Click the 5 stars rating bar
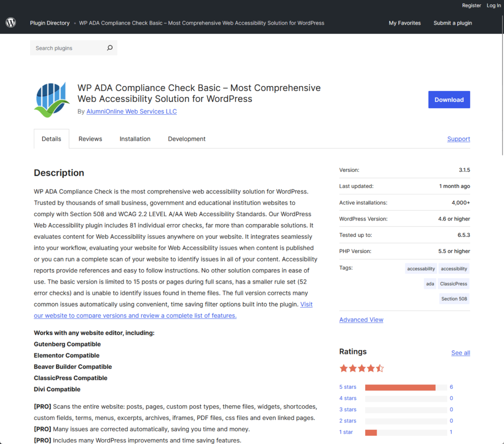Viewport: 504px width, 444px height. pyautogui.click(x=406, y=387)
